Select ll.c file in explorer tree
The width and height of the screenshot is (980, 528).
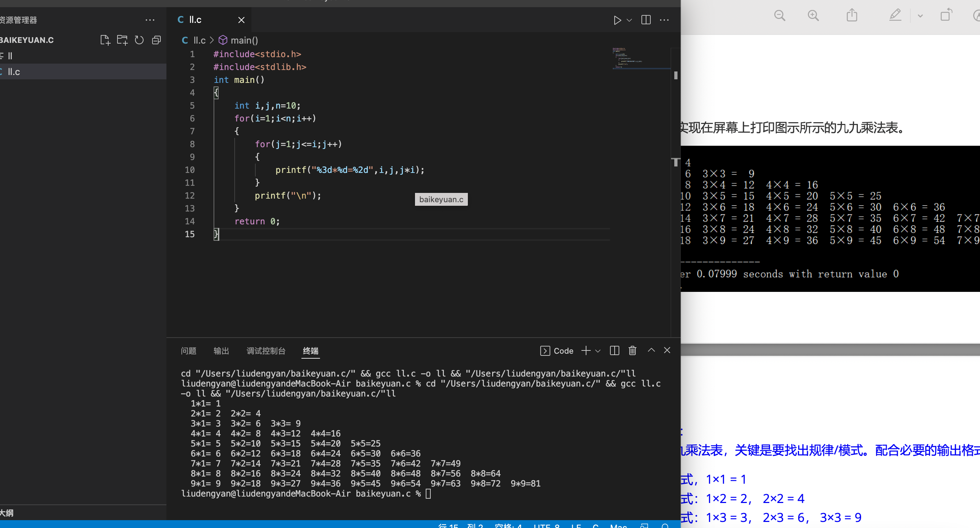coord(14,71)
